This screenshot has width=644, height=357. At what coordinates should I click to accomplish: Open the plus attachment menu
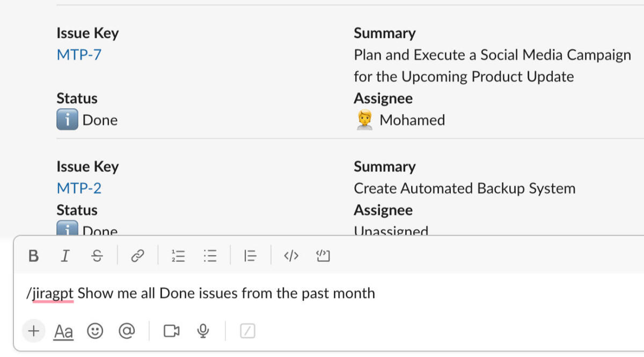[33, 331]
